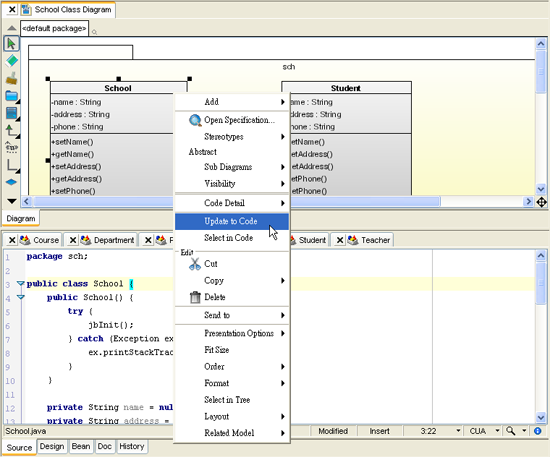Open the Sub Diagrams submenu
This screenshot has height=457, width=550.
point(232,167)
